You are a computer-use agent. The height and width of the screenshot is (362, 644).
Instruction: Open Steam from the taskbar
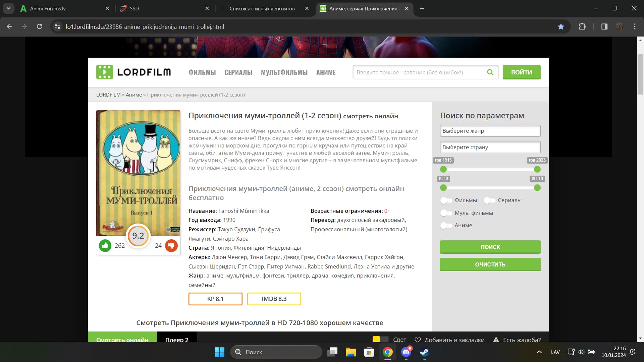[x=424, y=352]
